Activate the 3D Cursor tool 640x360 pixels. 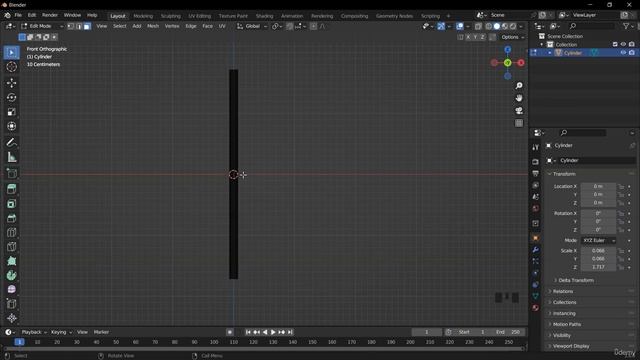pyautogui.click(x=11, y=67)
